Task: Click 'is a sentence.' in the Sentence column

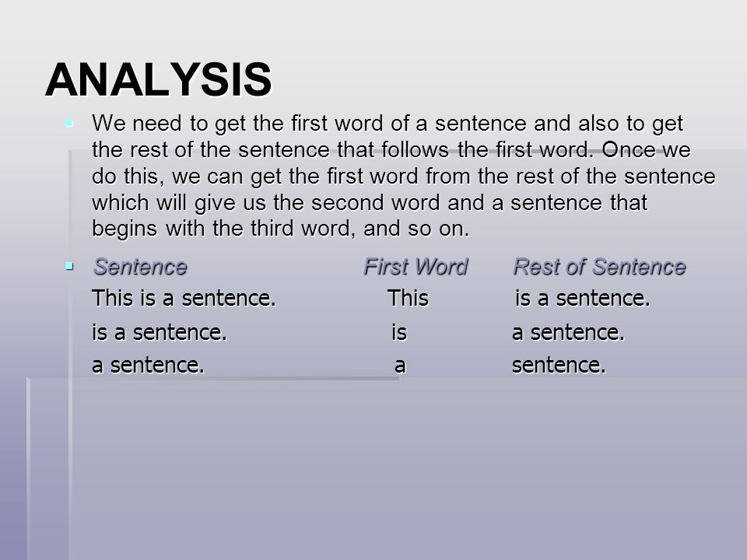Action: click(x=159, y=332)
